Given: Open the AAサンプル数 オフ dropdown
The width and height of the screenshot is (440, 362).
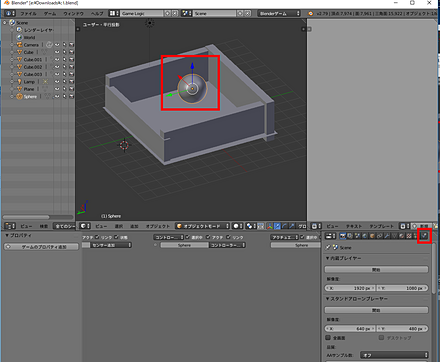Looking at the screenshot, I should [394, 355].
